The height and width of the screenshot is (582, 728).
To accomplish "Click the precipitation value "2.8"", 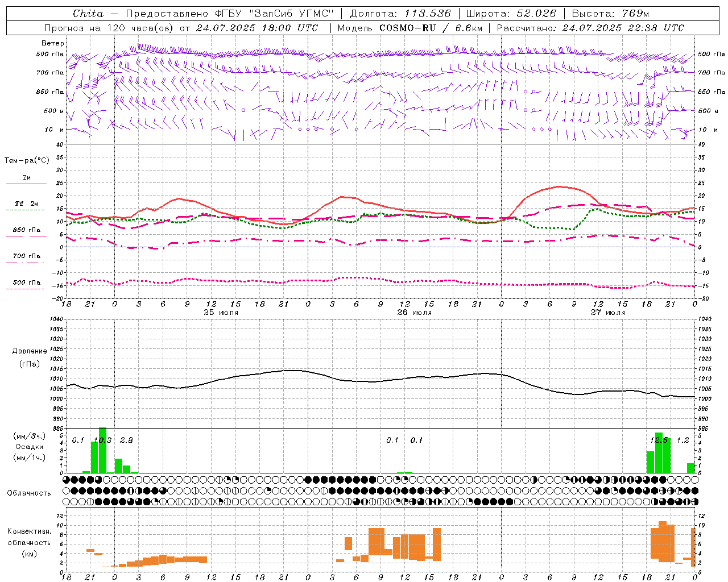I will point(126,440).
